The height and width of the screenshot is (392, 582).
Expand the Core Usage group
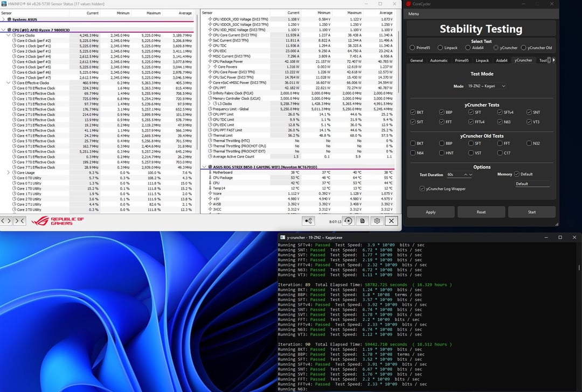(x=9, y=172)
